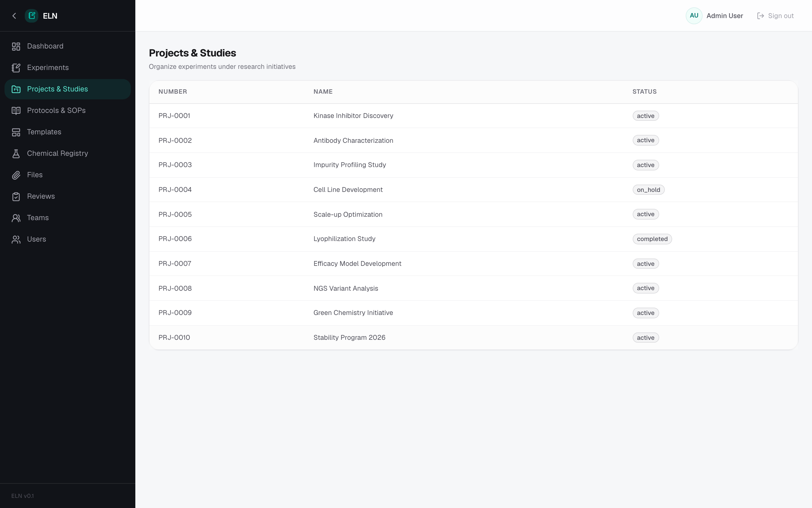Image resolution: width=812 pixels, height=508 pixels.
Task: Open Efficacy Model Development project
Action: tap(357, 264)
